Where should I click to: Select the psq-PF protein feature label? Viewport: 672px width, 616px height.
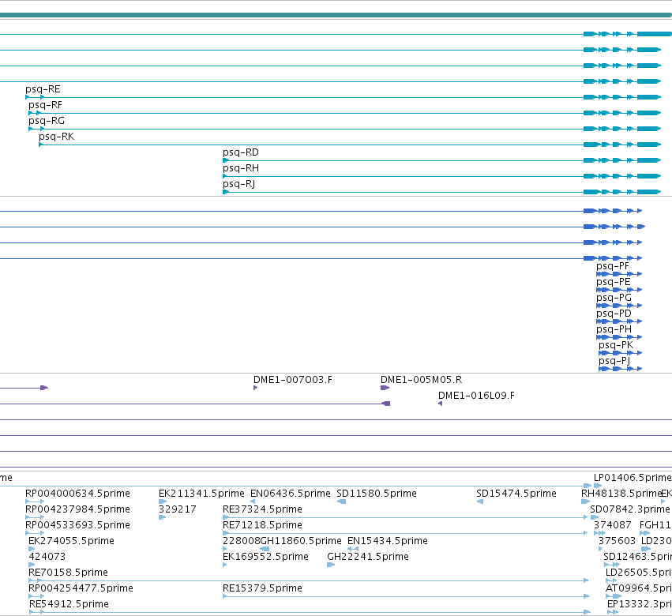click(613, 266)
